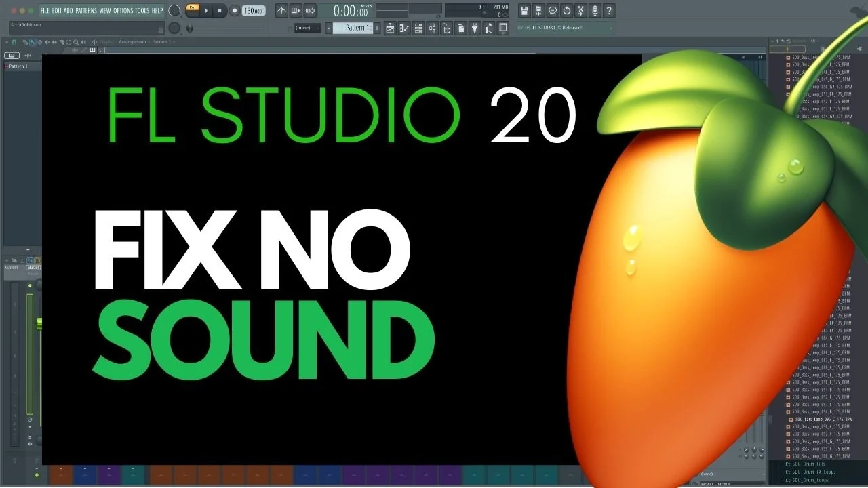Show the Piano roll window icon
868x488 pixels.
(x=404, y=28)
